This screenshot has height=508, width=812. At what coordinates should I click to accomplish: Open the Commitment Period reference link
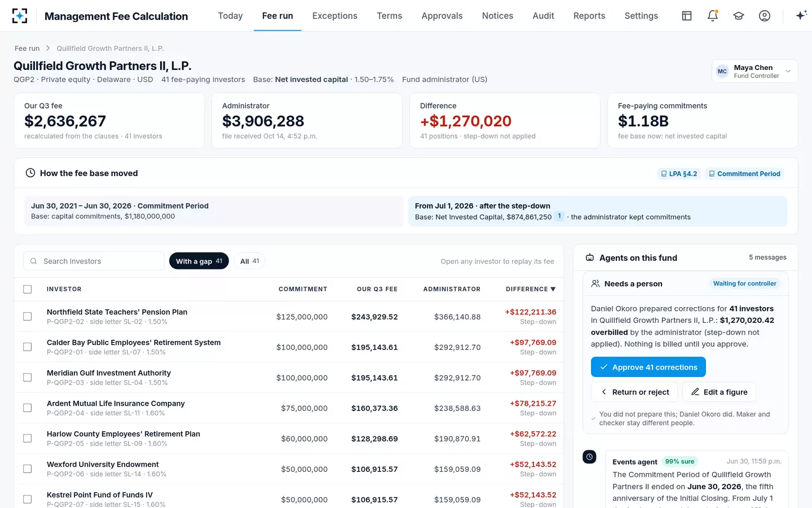click(744, 174)
